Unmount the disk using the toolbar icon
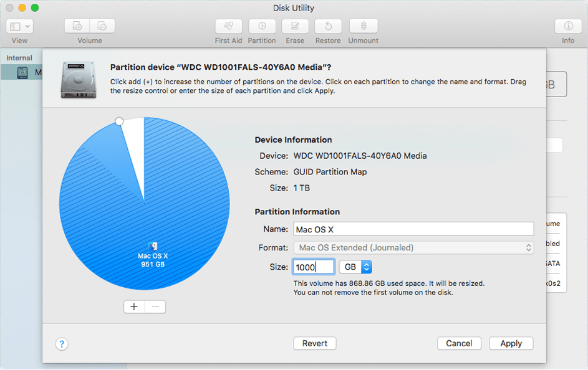The width and height of the screenshot is (588, 370). tap(363, 26)
